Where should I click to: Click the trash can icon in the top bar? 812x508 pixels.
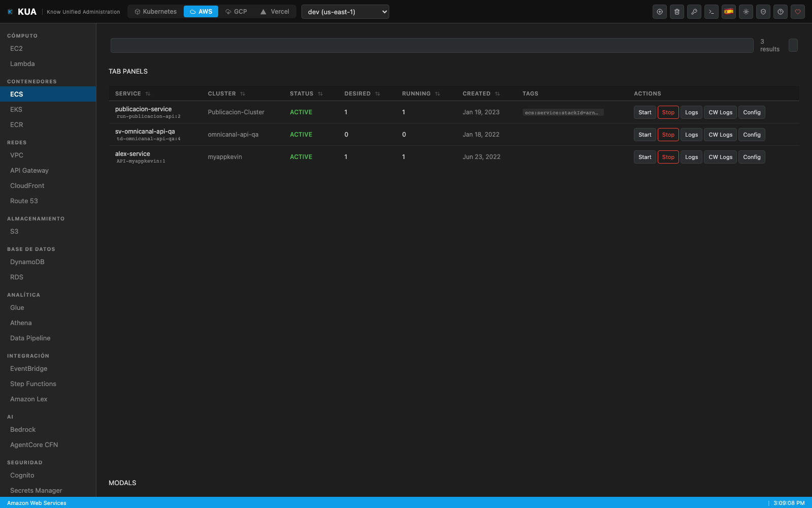pos(677,12)
